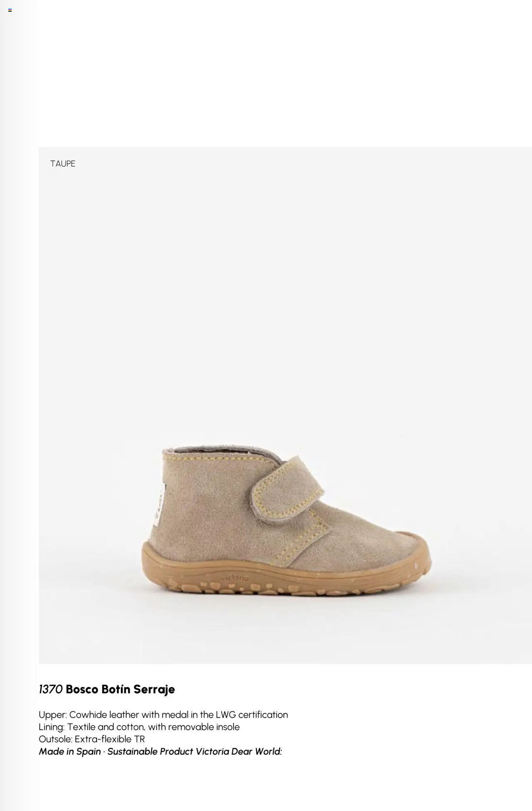Click the Made in Spain text

click(x=70, y=751)
